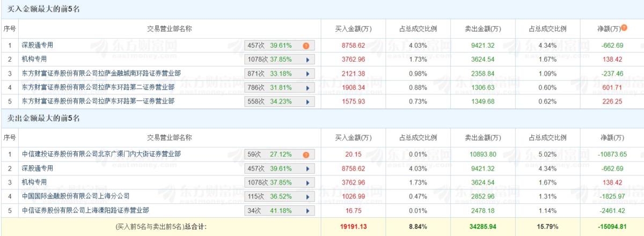Open 东方财富证券拉萨东环路第二证券营业部 link
Viewport: 644px width, 236px height.
point(98,86)
